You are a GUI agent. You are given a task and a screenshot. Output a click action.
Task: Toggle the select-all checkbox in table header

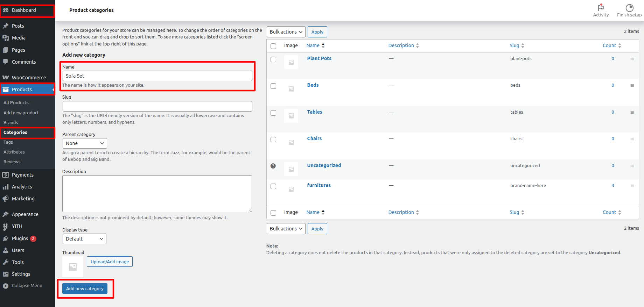click(x=273, y=46)
